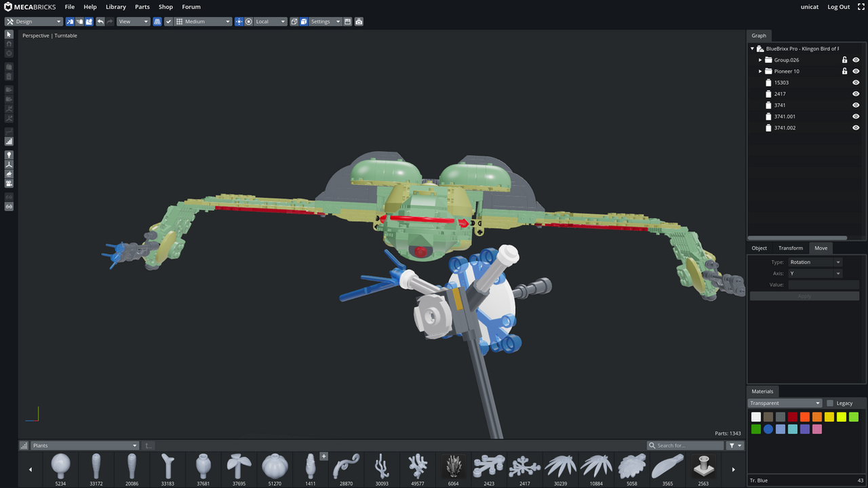Toggle lock on Pioneer 10
Viewport: 868px width, 488px height.
[844, 71]
